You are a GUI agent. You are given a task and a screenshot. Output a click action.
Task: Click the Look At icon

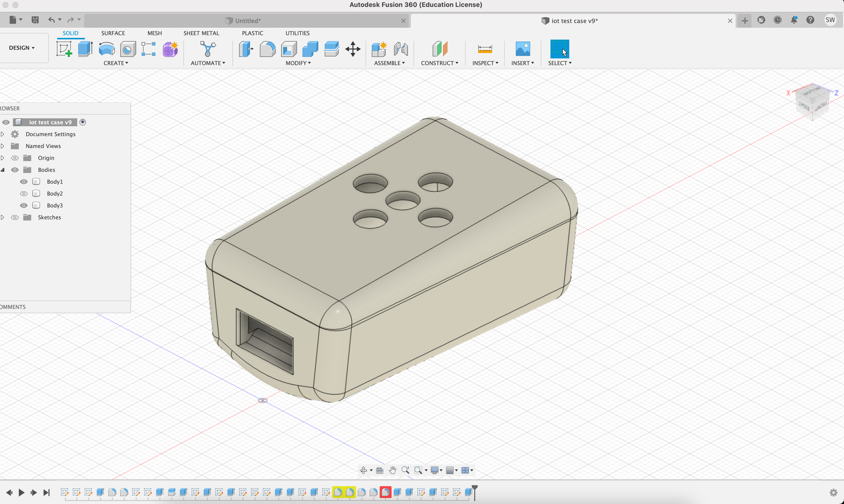380,470
